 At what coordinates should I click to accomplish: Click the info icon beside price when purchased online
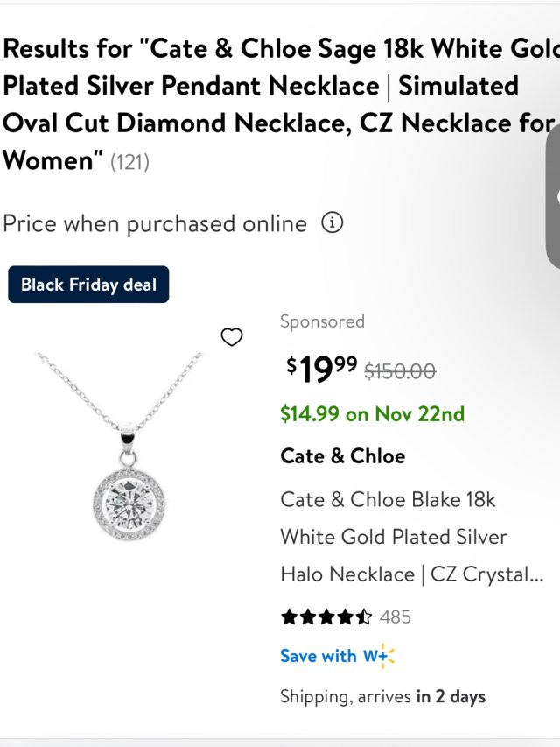[332, 223]
